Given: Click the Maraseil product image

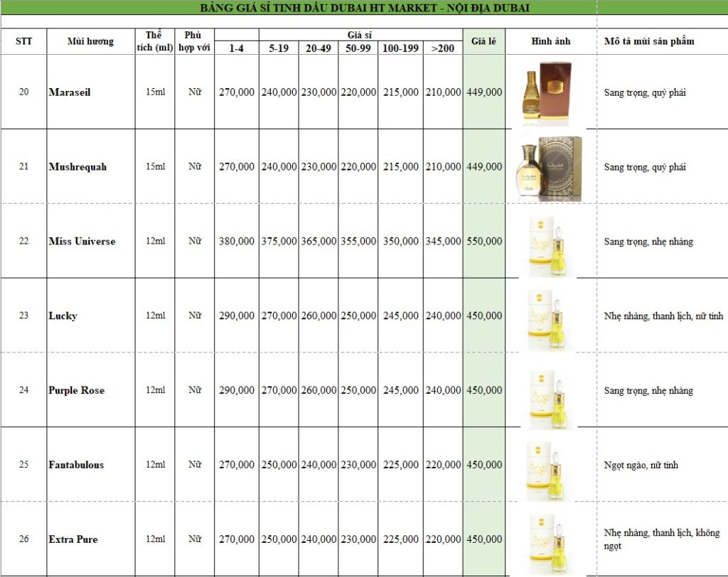Looking at the screenshot, I should click(548, 92).
